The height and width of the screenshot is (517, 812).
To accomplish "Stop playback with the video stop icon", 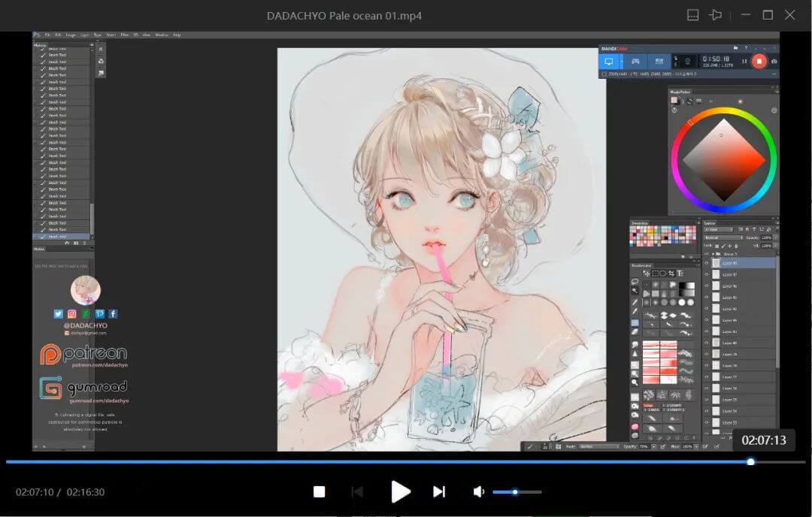I will click(x=319, y=491).
